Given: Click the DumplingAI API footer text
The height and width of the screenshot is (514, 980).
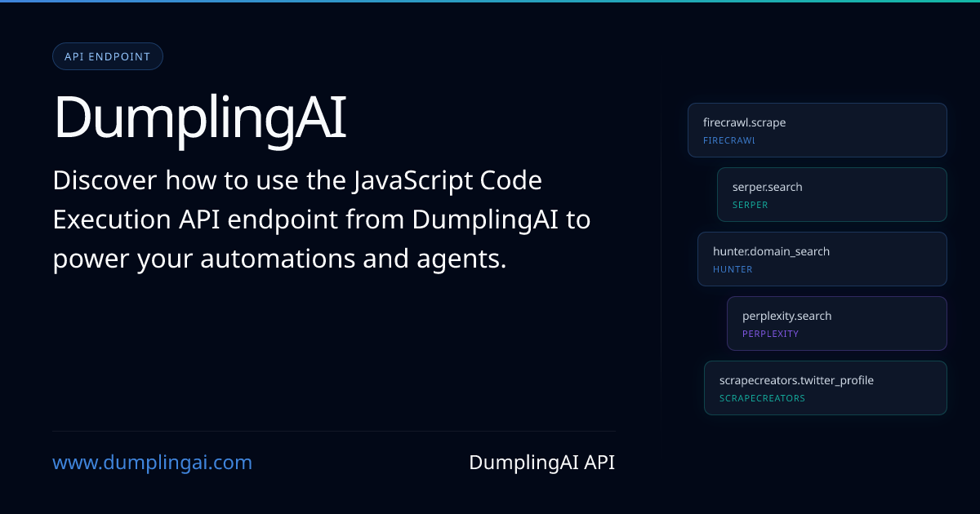Looking at the screenshot, I should [x=542, y=463].
